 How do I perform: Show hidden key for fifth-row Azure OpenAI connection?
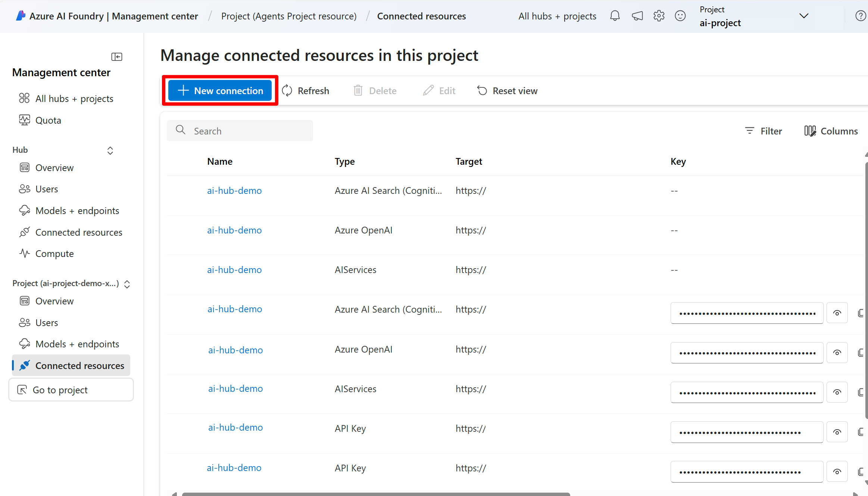click(x=837, y=353)
